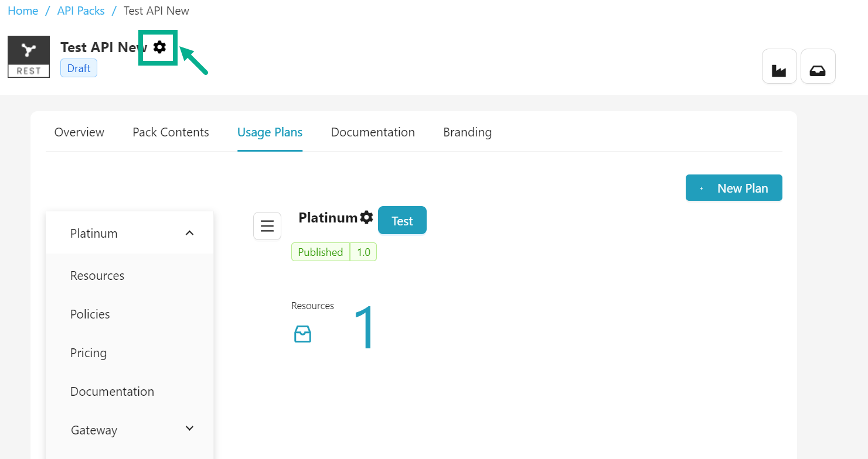The image size is (868, 459).
Task: Select the Usage Plans tab
Action: pyautogui.click(x=270, y=132)
